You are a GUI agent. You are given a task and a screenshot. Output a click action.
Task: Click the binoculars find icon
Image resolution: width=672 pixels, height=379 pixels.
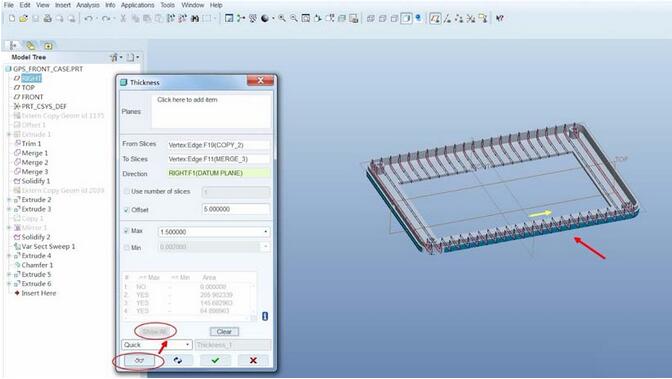coord(195,18)
